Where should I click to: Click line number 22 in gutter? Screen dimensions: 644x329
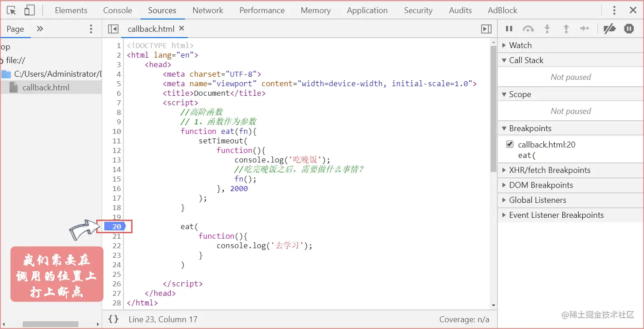(x=117, y=246)
